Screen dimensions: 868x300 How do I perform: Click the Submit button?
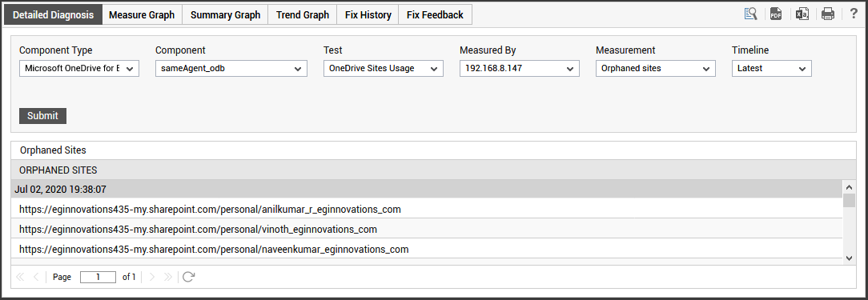pyautogui.click(x=42, y=116)
